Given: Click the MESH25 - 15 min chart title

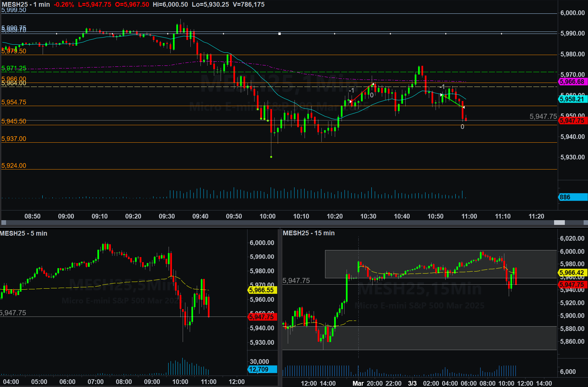Looking at the screenshot, I should tap(309, 233).
